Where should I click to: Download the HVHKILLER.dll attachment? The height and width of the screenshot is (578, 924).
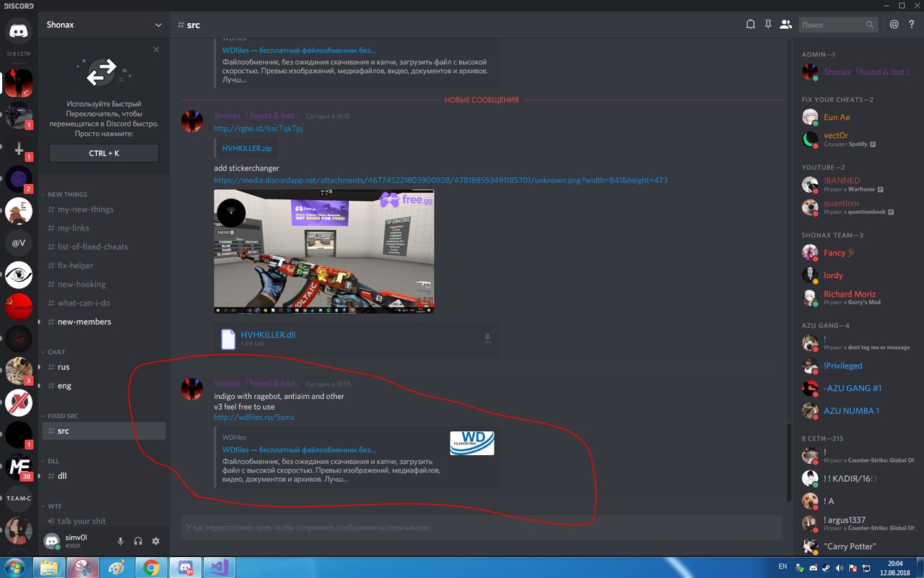tap(487, 338)
